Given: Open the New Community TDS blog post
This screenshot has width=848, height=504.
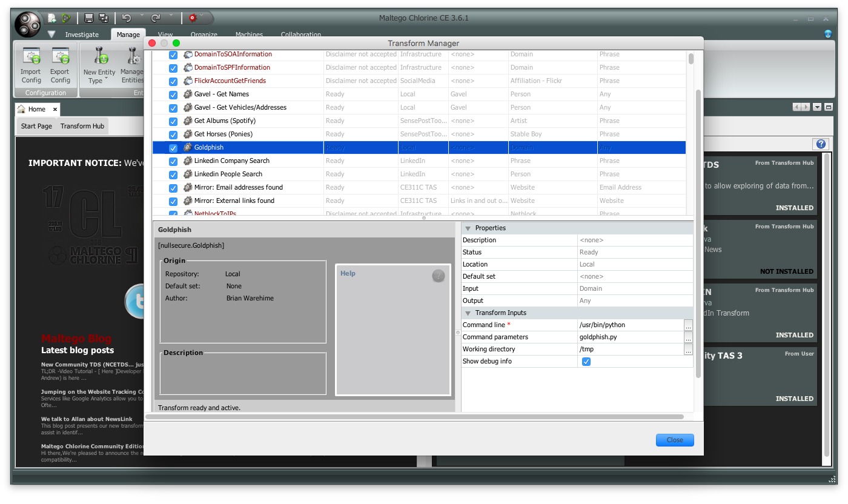Looking at the screenshot, I should click(92, 365).
